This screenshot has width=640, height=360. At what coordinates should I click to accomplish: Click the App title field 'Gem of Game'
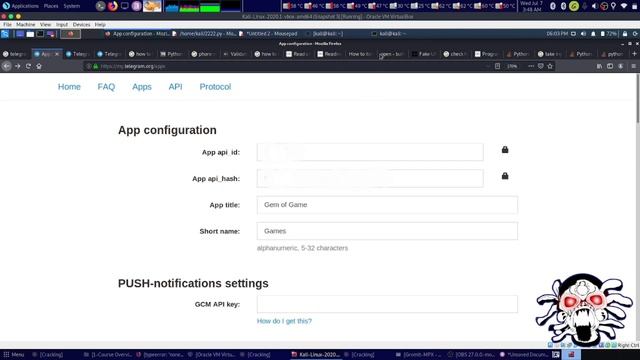pyautogui.click(x=387, y=205)
